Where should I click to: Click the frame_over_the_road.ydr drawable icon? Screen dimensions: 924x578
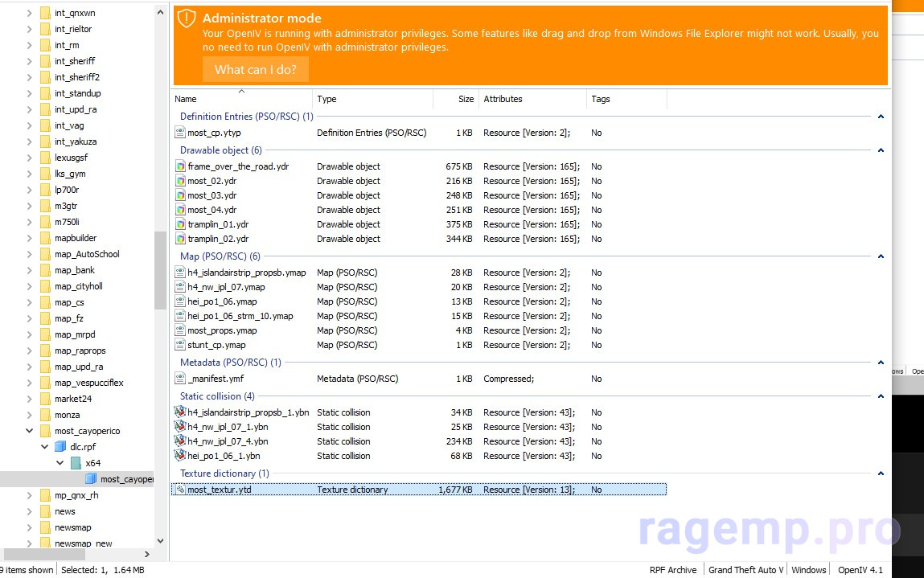click(180, 166)
